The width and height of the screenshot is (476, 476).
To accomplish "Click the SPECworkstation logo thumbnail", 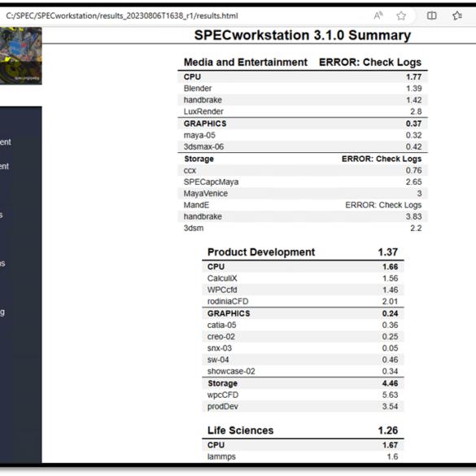I will click(21, 55).
